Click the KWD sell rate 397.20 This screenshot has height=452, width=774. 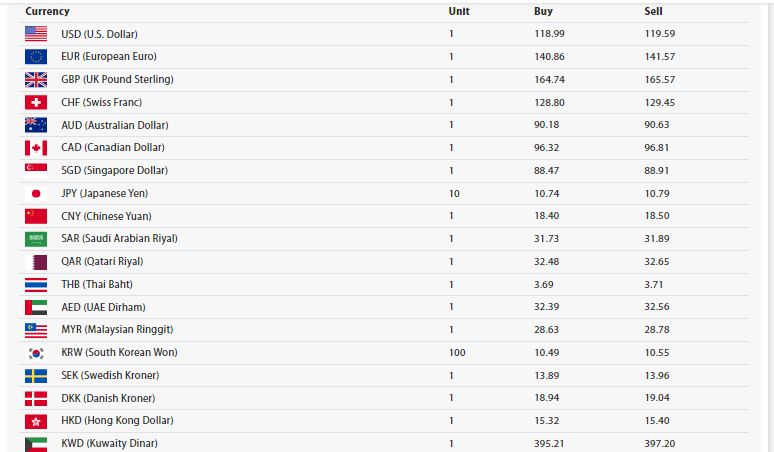(x=659, y=444)
